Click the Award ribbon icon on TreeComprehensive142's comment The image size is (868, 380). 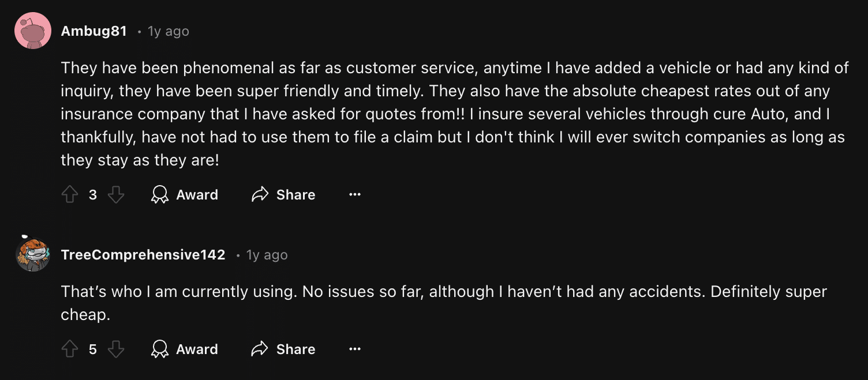(x=160, y=349)
